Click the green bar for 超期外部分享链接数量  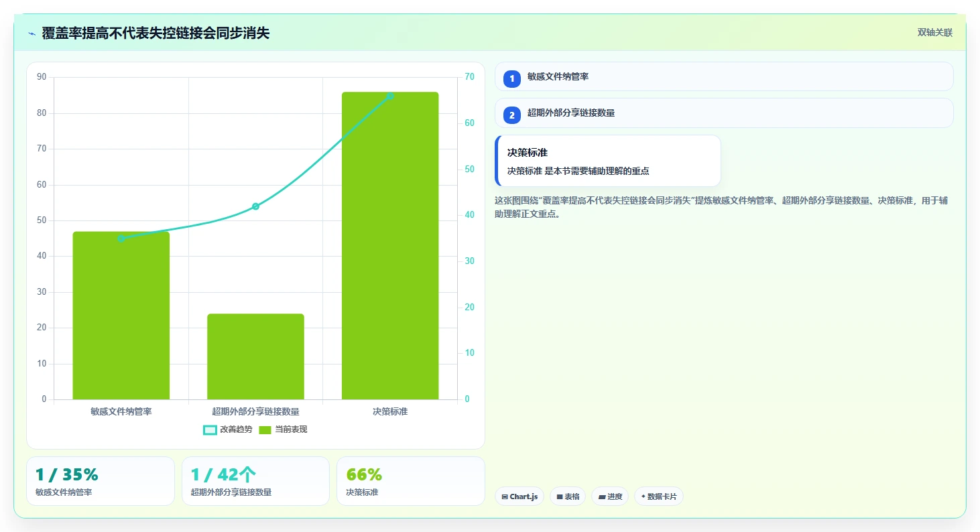tap(255, 356)
